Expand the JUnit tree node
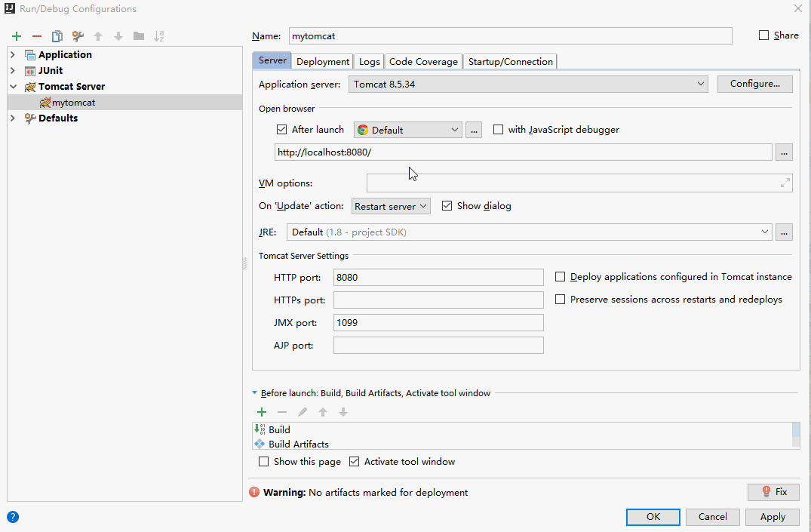This screenshot has width=811, height=532. coord(13,71)
